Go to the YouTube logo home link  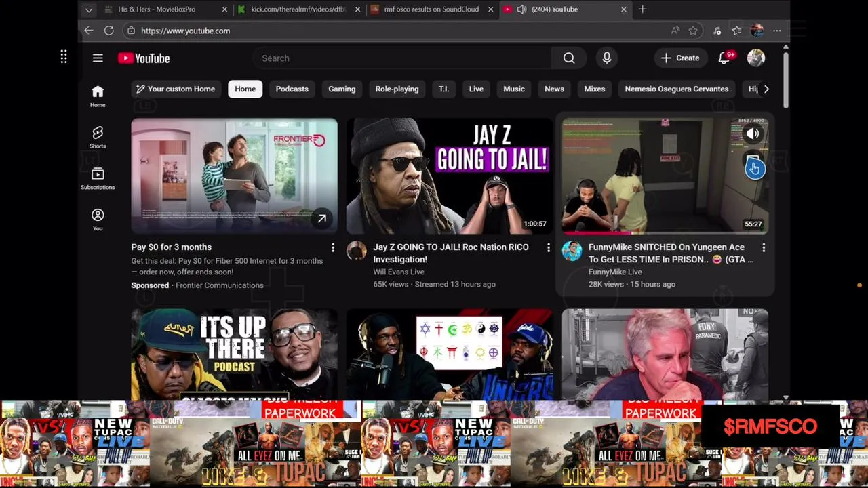pos(144,58)
